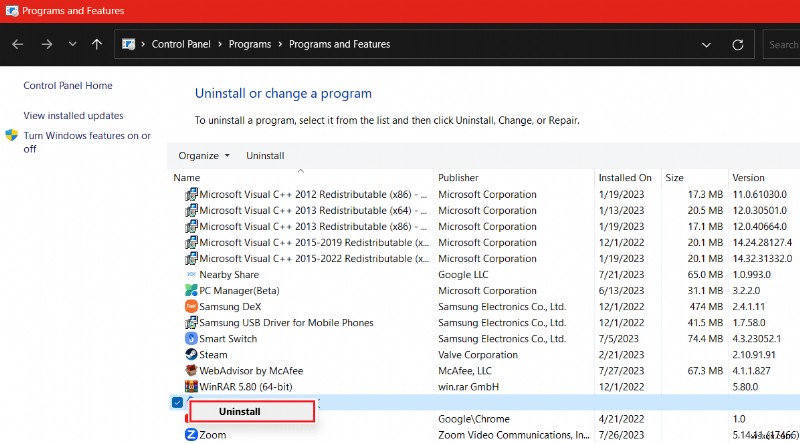The width and height of the screenshot is (800, 443).
Task: Click icon of Visual C++ 2013 Redistributable (x86)
Action: tap(191, 227)
